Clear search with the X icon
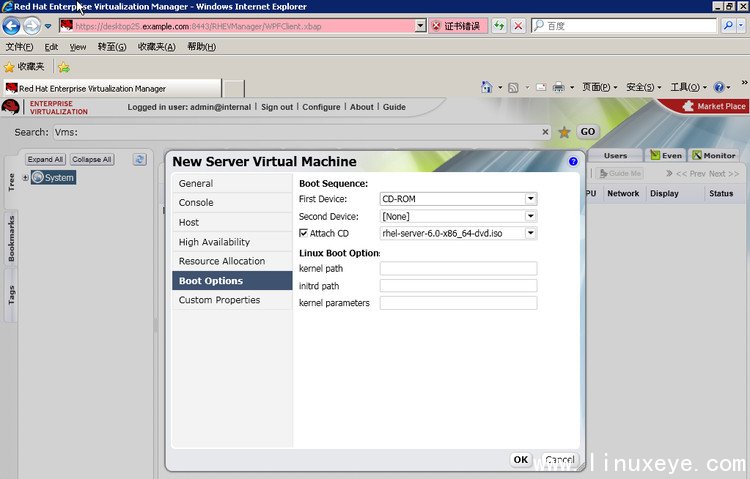750x479 pixels. click(545, 132)
